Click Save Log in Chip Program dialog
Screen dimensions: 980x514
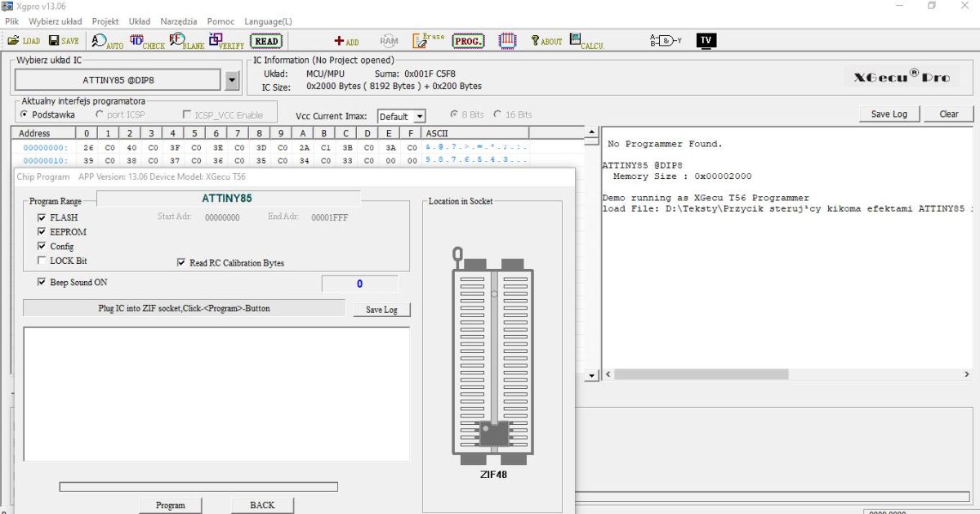pyautogui.click(x=381, y=310)
